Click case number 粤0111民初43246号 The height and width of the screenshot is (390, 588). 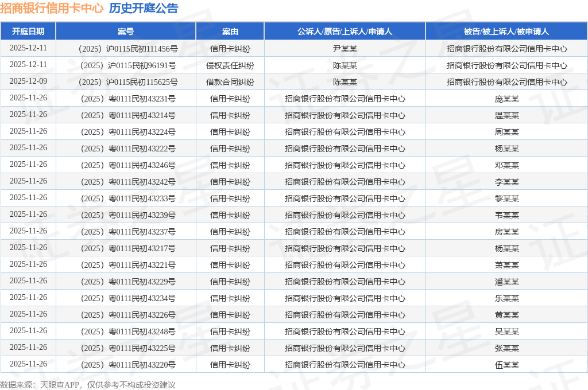point(127,165)
